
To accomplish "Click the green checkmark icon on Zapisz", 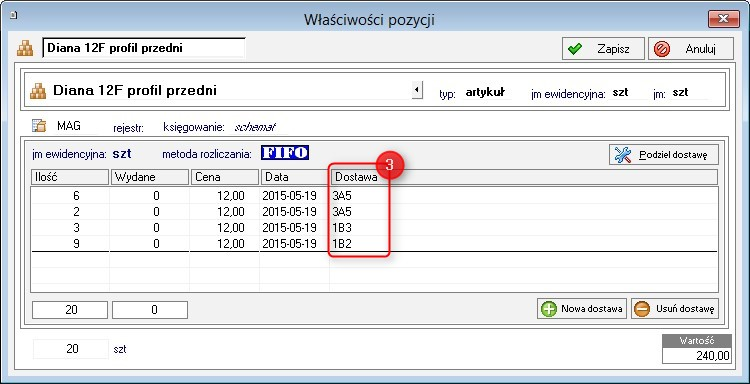I will (x=574, y=49).
